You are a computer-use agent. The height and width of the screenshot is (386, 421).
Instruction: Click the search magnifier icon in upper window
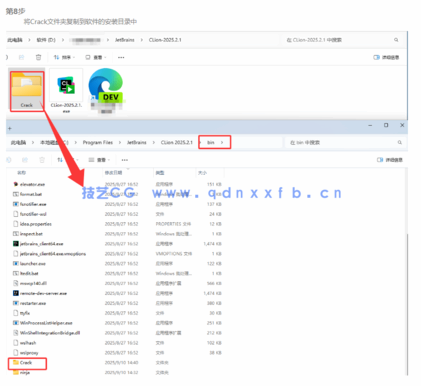click(x=396, y=40)
